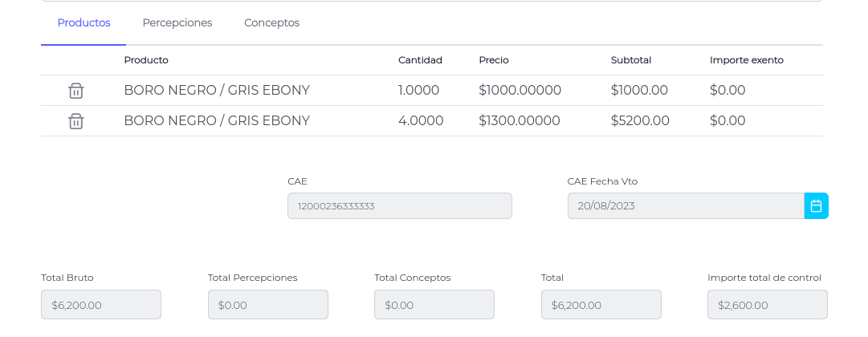
Task: Click the 1.0000 quantity cell
Action: pyautogui.click(x=418, y=91)
